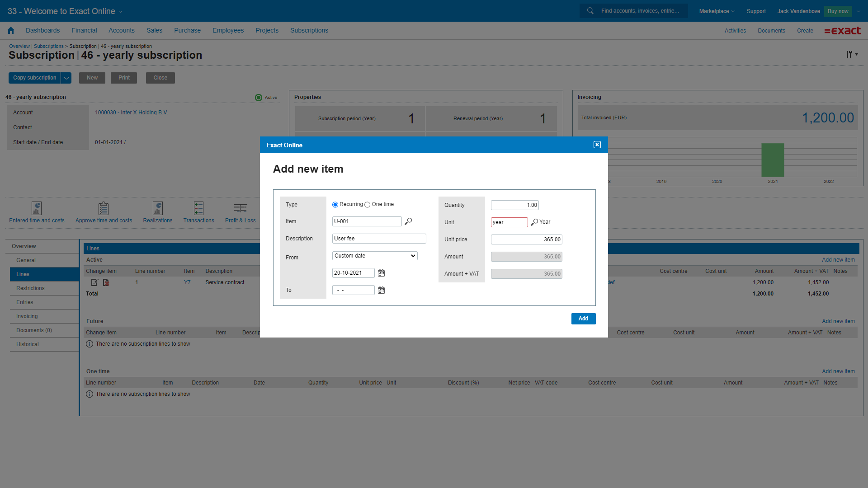This screenshot has width=868, height=488.
Task: Open the Transactions icon
Action: [198, 208]
